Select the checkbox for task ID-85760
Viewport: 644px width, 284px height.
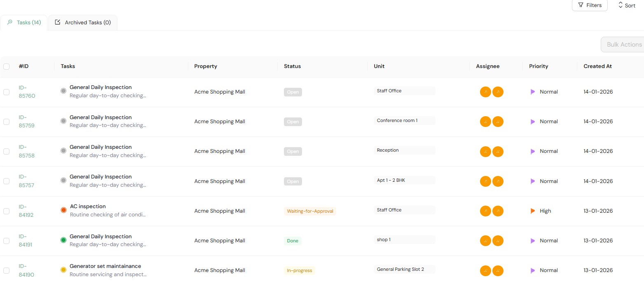coord(7,92)
